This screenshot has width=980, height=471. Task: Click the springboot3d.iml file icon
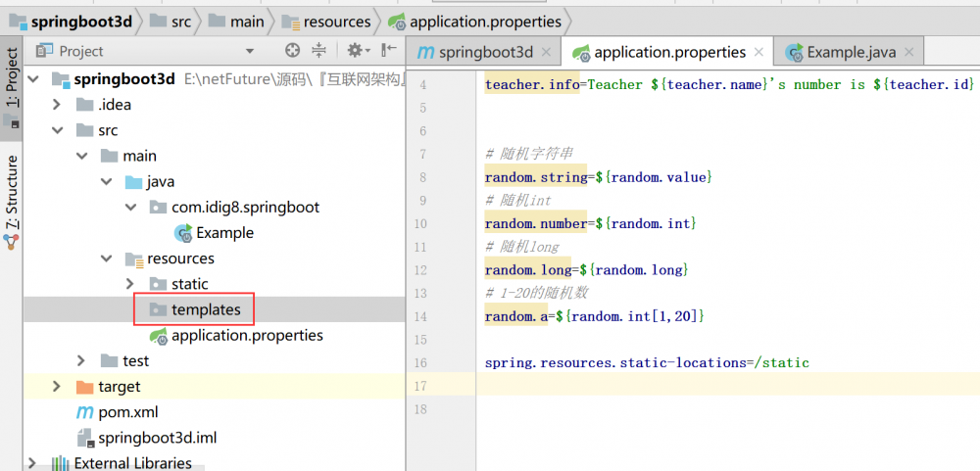click(84, 438)
